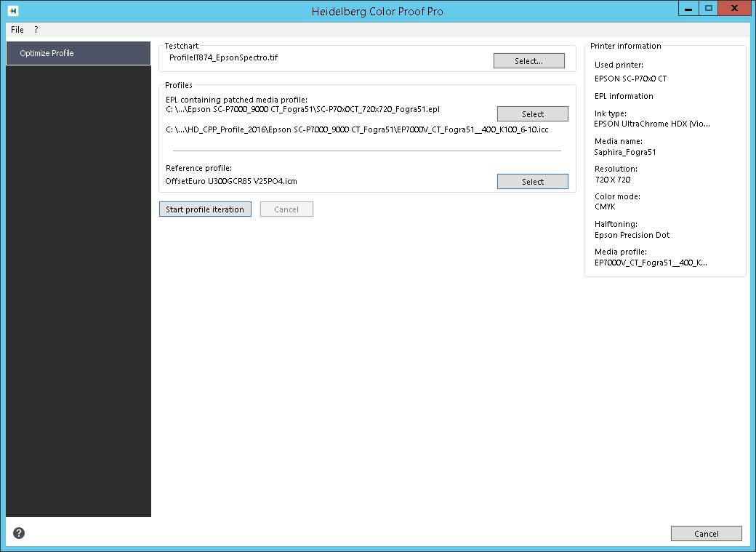Click the EPL information label
Viewport: 756px width, 552px height.
[x=624, y=96]
